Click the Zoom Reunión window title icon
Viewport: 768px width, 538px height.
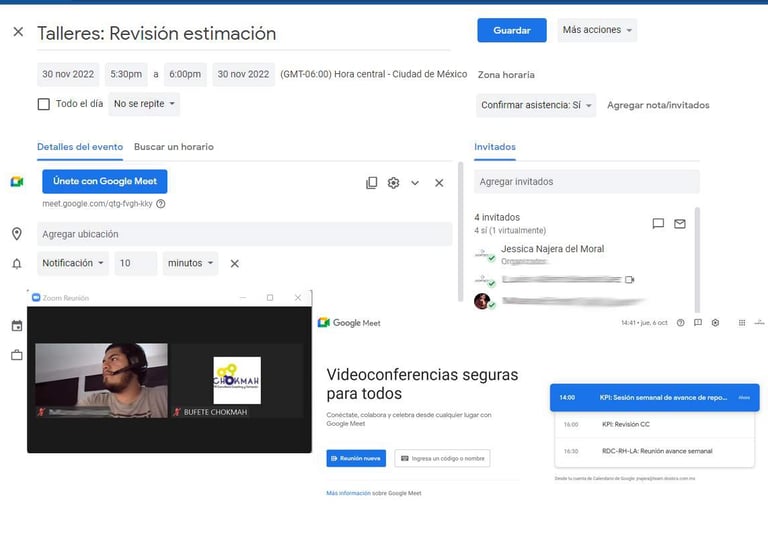point(36,297)
